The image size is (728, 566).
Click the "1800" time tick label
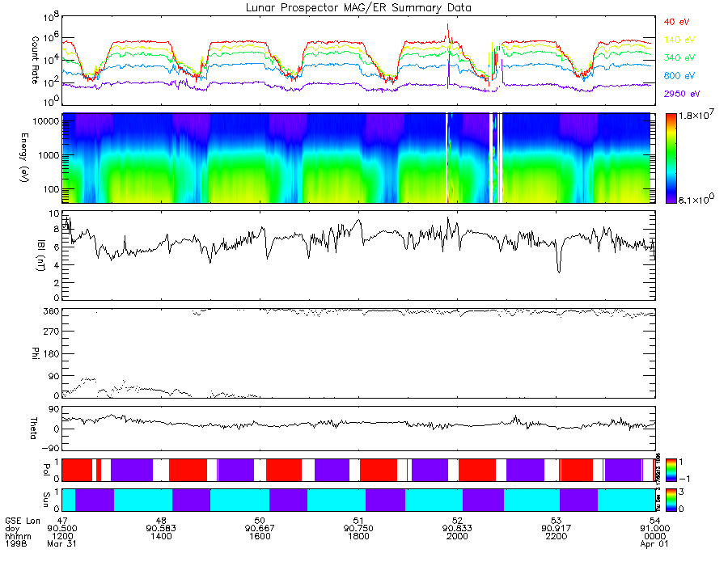358,536
